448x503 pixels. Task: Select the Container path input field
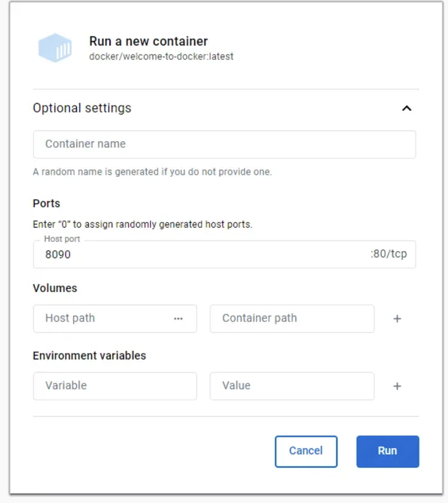click(x=292, y=318)
